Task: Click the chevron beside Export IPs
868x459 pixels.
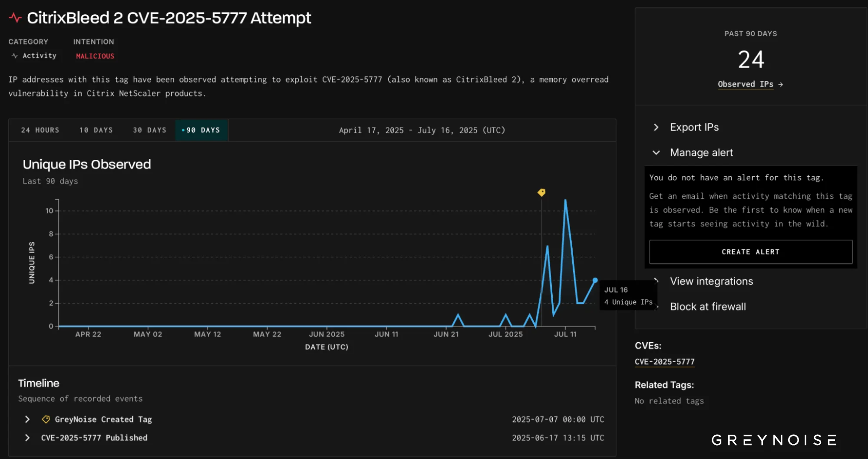Action: click(x=656, y=127)
